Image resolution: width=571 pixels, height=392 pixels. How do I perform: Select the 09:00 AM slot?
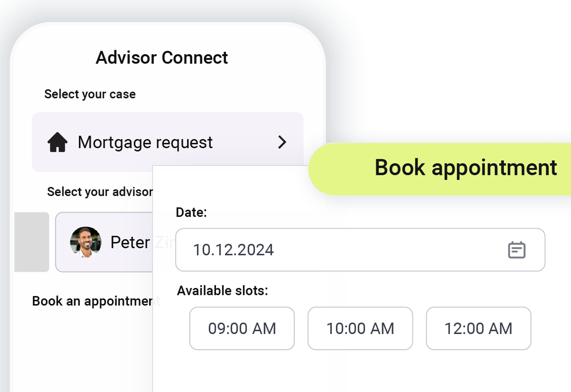click(242, 329)
